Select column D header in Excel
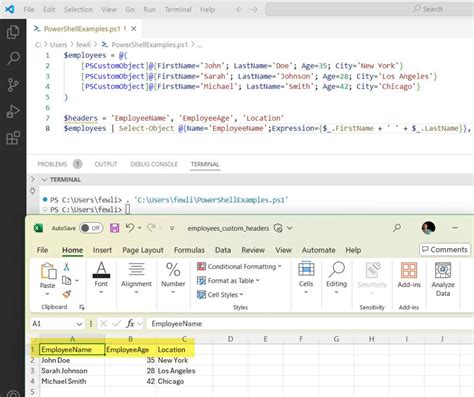Screen dimensions: 474x397 (x=230, y=339)
